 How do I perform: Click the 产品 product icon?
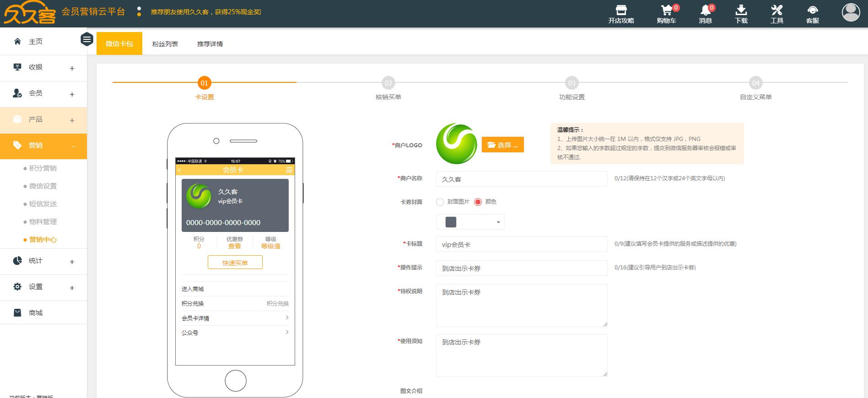(x=17, y=119)
